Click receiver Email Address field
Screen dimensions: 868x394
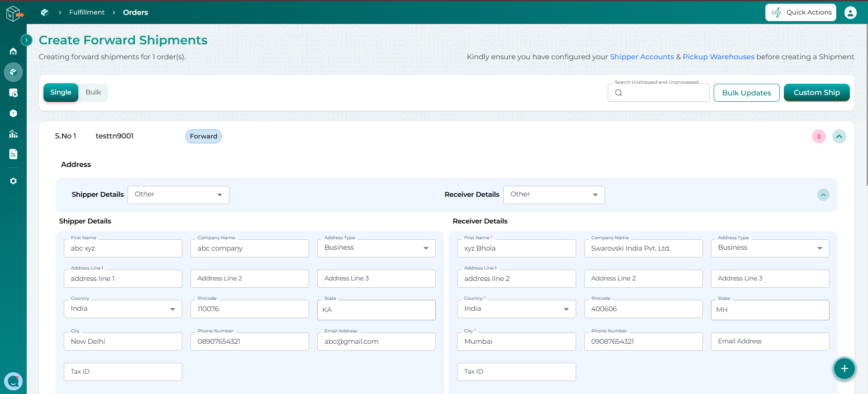click(x=770, y=342)
